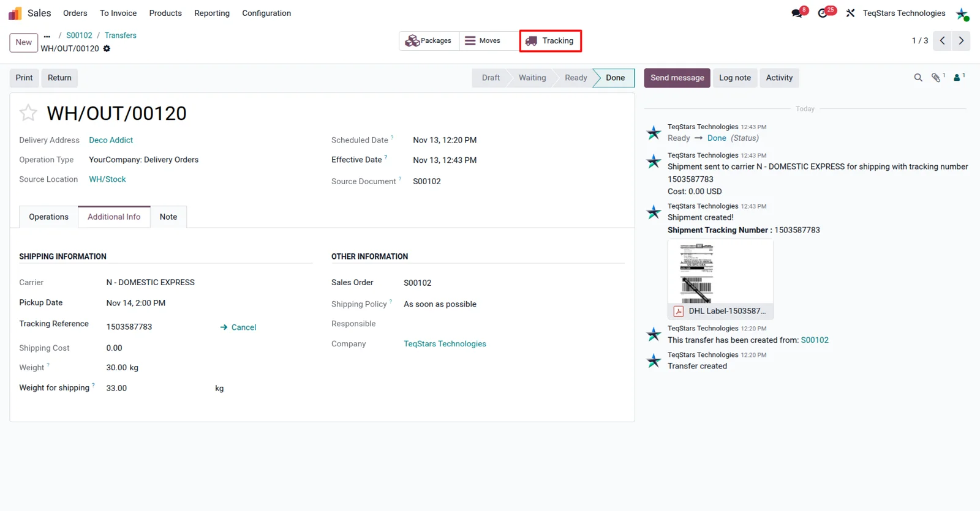
Task: Cancel the shipment tracking reference
Action: pyautogui.click(x=238, y=327)
